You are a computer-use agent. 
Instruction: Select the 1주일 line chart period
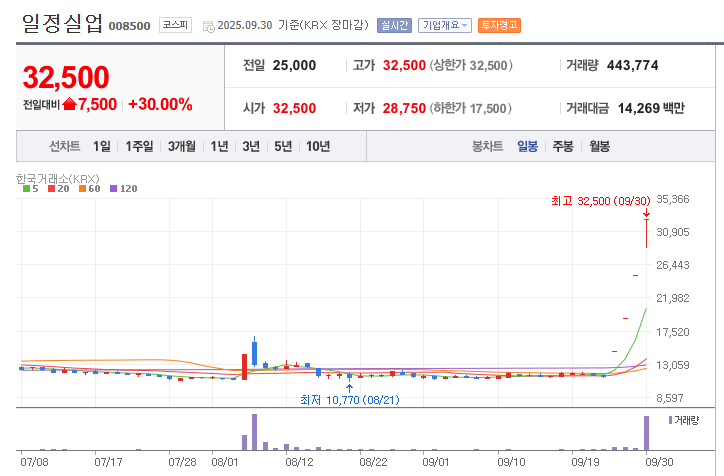140,146
